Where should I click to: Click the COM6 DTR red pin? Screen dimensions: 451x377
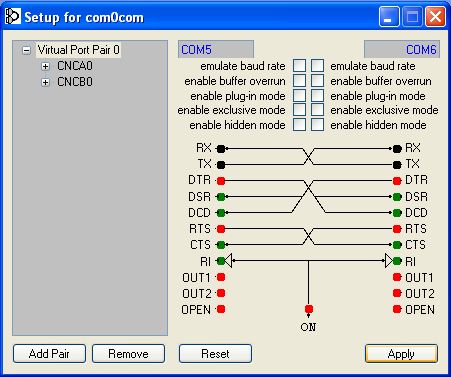click(x=397, y=181)
